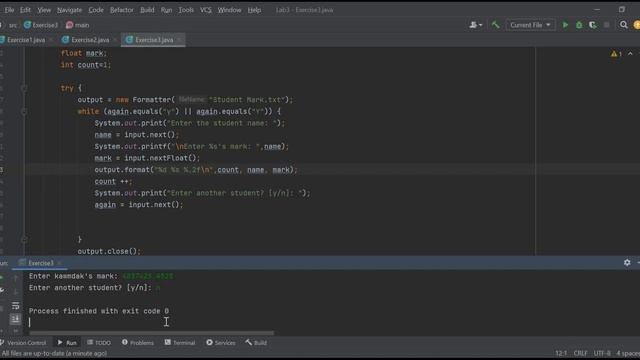Change CRLF line separator in status bar

[x=580, y=353]
